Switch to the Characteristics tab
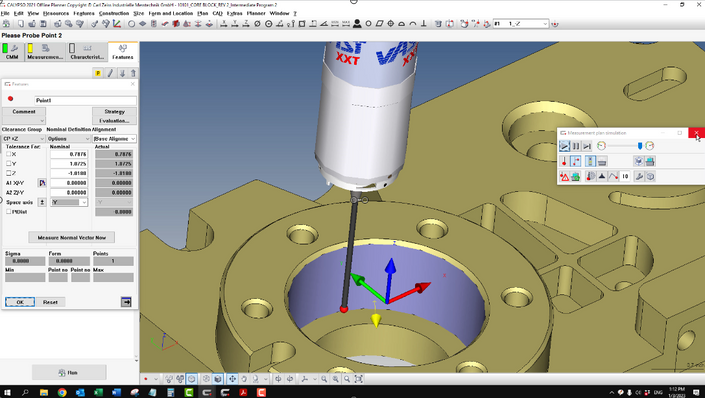The width and height of the screenshot is (705, 398). tap(87, 51)
